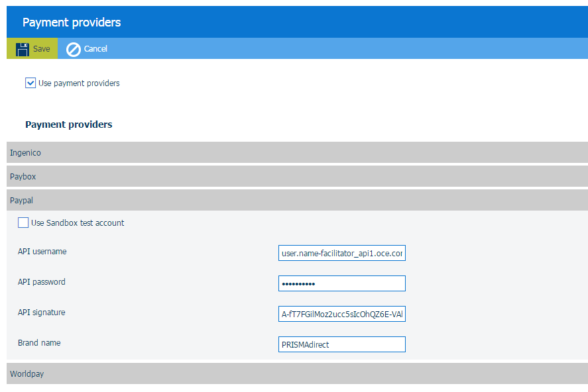Collapse the Paypal provider section
Screen dimensions: 588x392
pyautogui.click(x=297, y=200)
